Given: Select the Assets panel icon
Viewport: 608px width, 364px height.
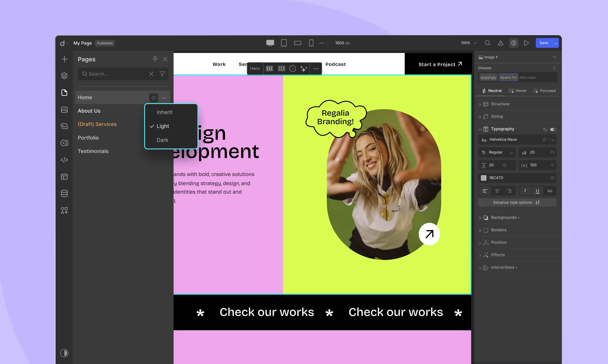Looking at the screenshot, I should tap(64, 109).
